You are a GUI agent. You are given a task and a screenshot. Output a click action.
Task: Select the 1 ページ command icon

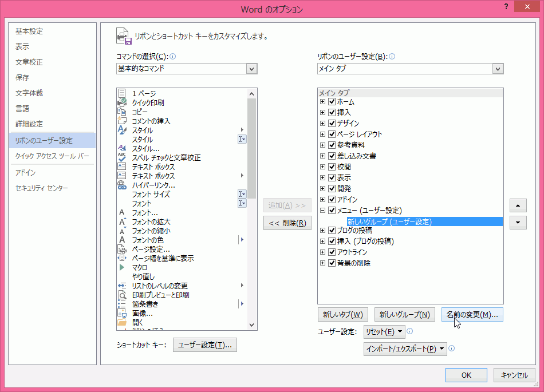coord(122,93)
